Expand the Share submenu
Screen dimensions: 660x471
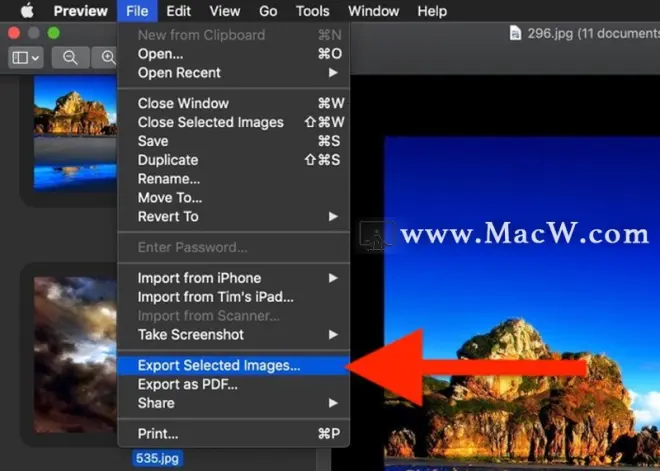tap(234, 403)
